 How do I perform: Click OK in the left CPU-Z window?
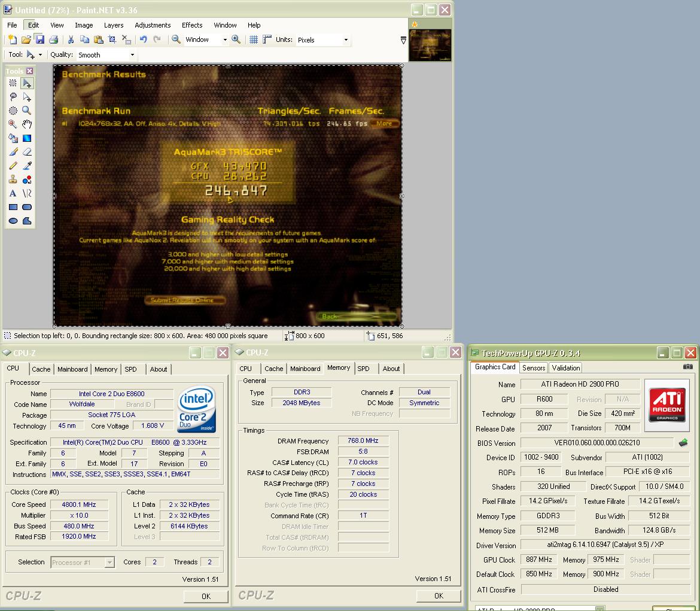[206, 596]
